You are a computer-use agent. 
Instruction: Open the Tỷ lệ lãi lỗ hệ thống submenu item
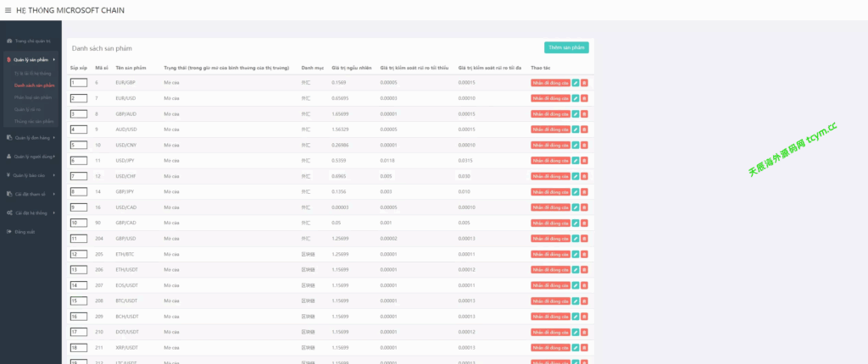pyautogui.click(x=33, y=73)
